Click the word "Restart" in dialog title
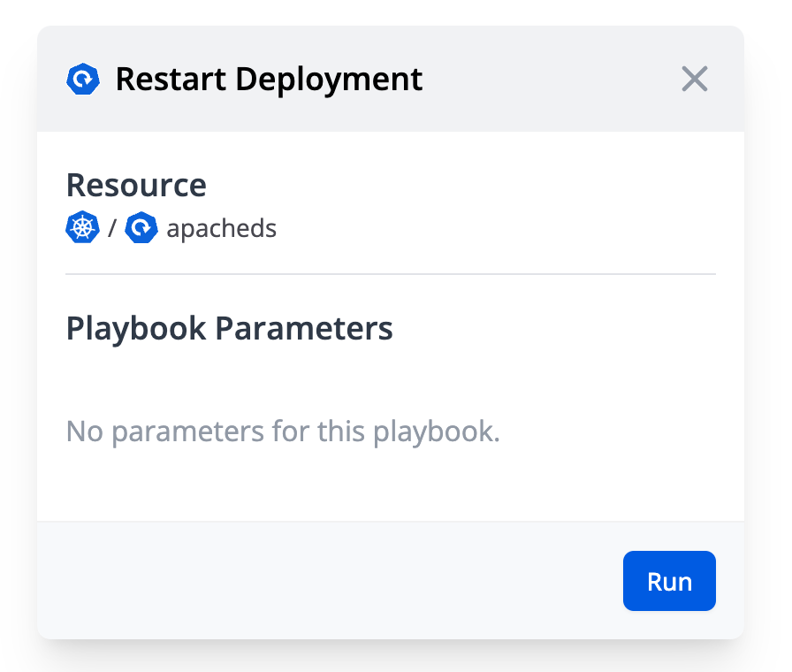 coord(171,80)
